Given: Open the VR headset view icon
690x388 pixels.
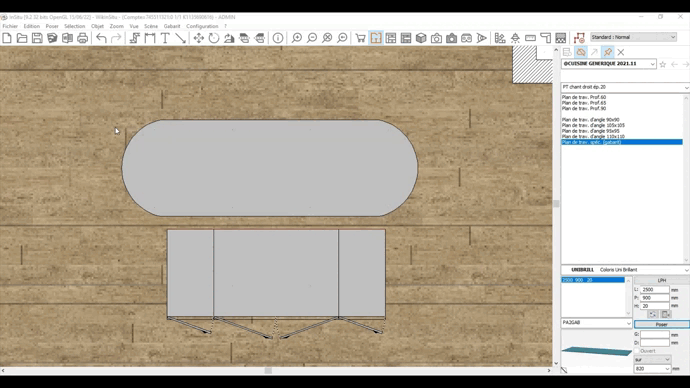Looking at the screenshot, I should 466,38.
